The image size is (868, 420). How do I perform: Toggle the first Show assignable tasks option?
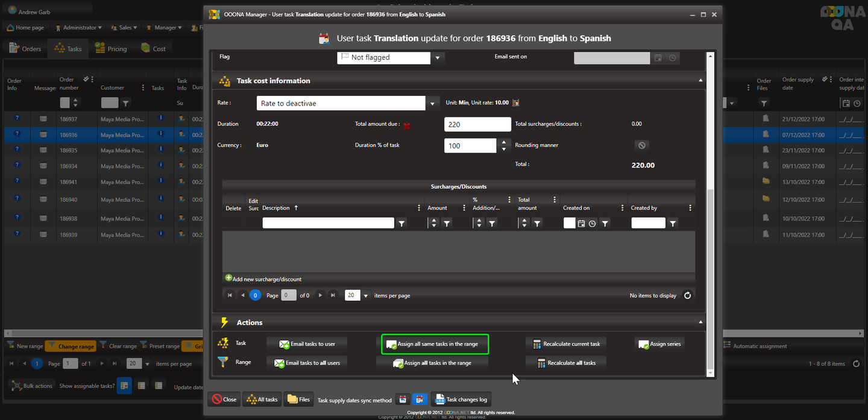[x=124, y=386]
